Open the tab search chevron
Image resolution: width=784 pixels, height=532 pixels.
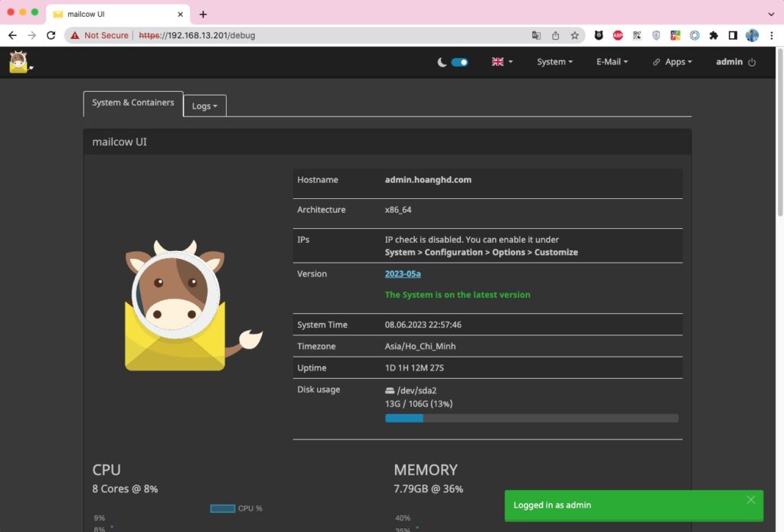pos(771,15)
